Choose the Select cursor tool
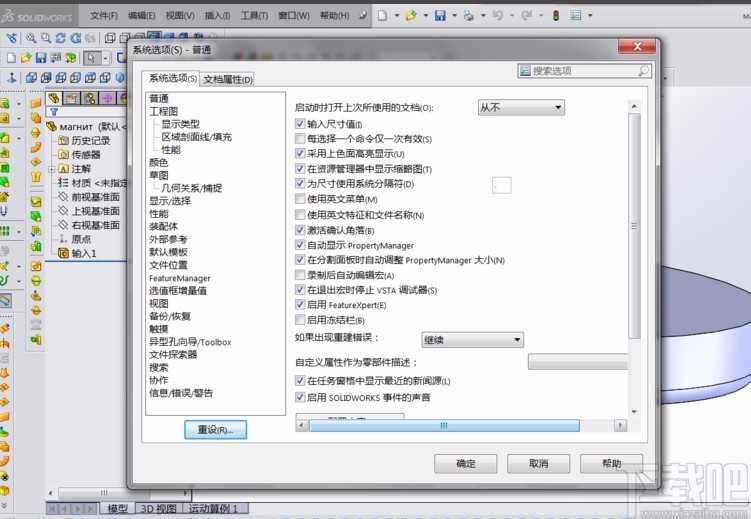Viewport: 751px width, 519px height. pos(91,58)
